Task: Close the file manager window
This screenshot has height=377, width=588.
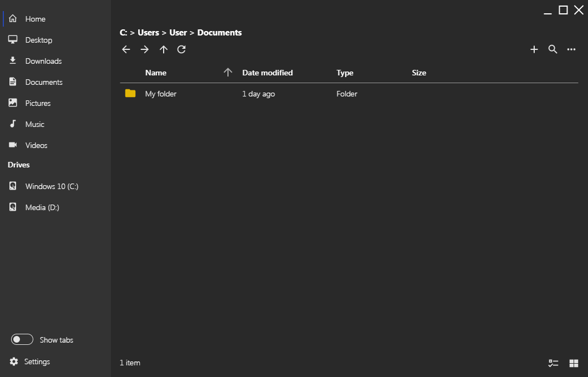Action: click(579, 10)
